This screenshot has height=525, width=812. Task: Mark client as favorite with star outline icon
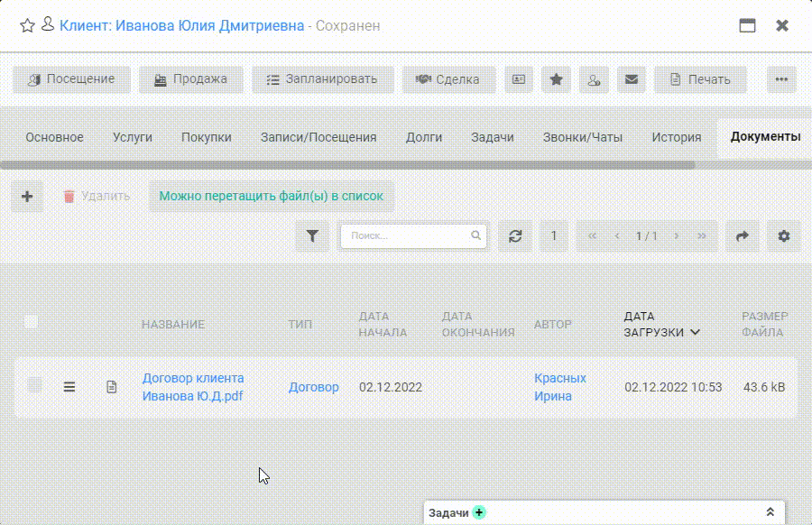click(x=27, y=25)
